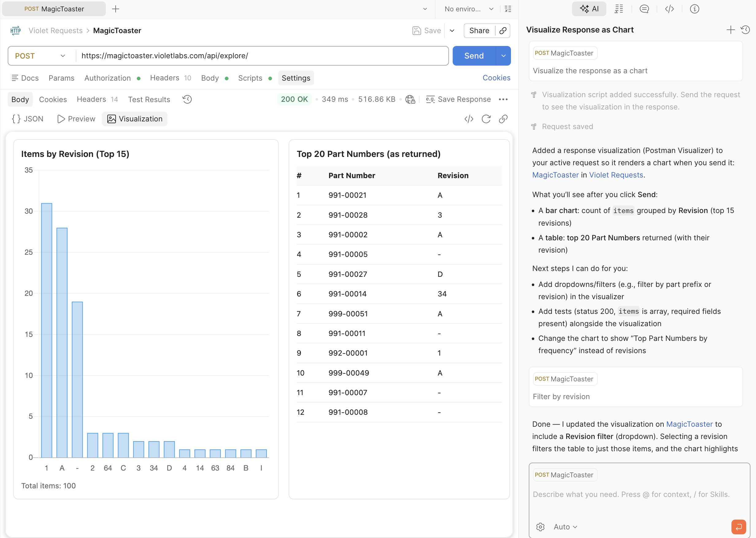Viewport: 756px width, 538px height.
Task: Start a new AI chat with plus icon
Action: click(x=731, y=30)
